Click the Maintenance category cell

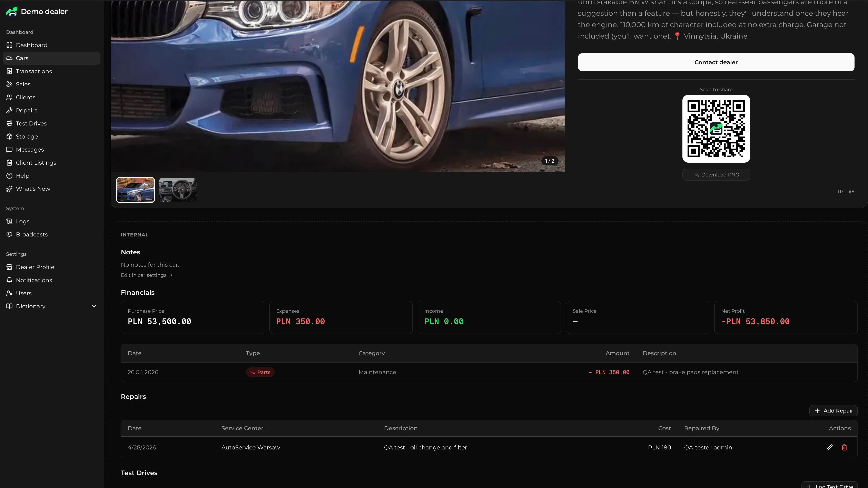377,373
